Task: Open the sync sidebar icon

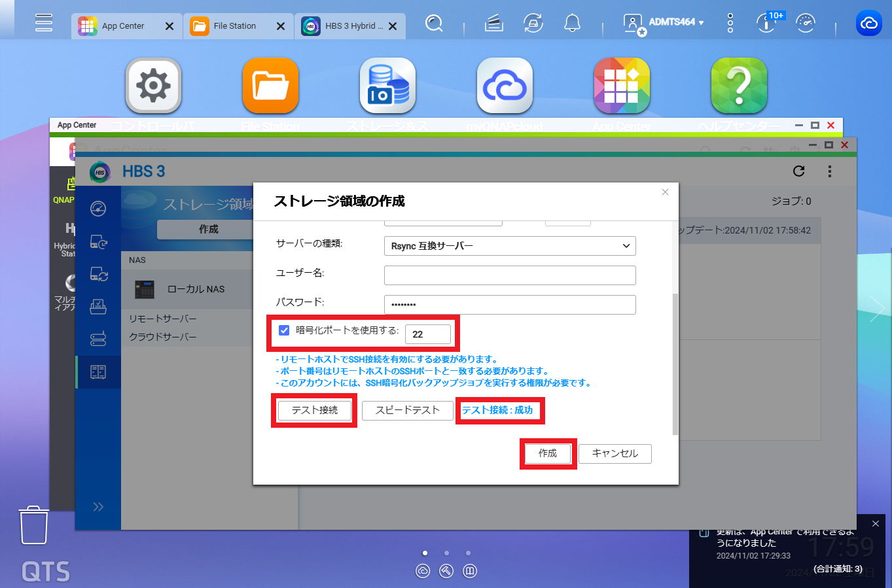Action: click(x=98, y=274)
